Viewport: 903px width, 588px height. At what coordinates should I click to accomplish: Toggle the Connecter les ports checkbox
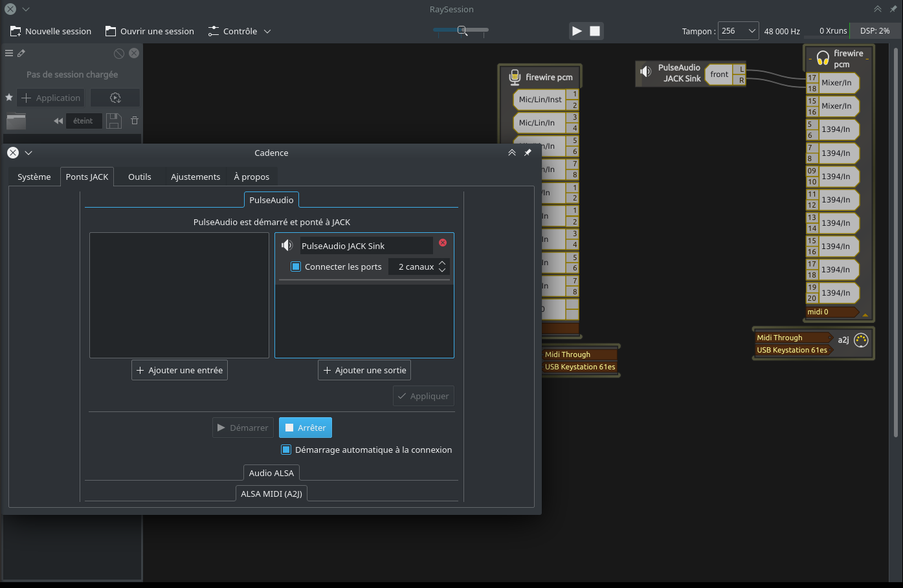tap(296, 267)
